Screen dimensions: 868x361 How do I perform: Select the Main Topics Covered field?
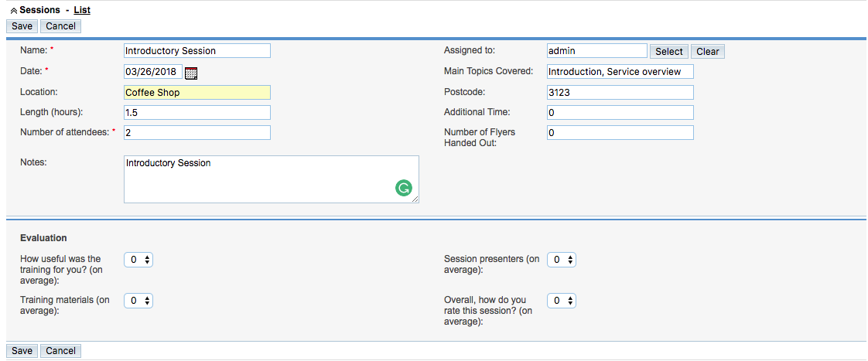tap(620, 72)
